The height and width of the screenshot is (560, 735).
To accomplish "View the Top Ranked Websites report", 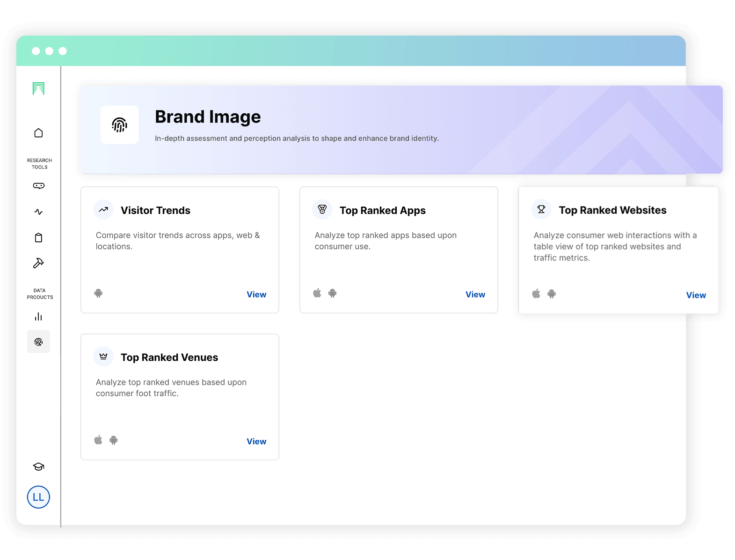I will click(x=696, y=295).
